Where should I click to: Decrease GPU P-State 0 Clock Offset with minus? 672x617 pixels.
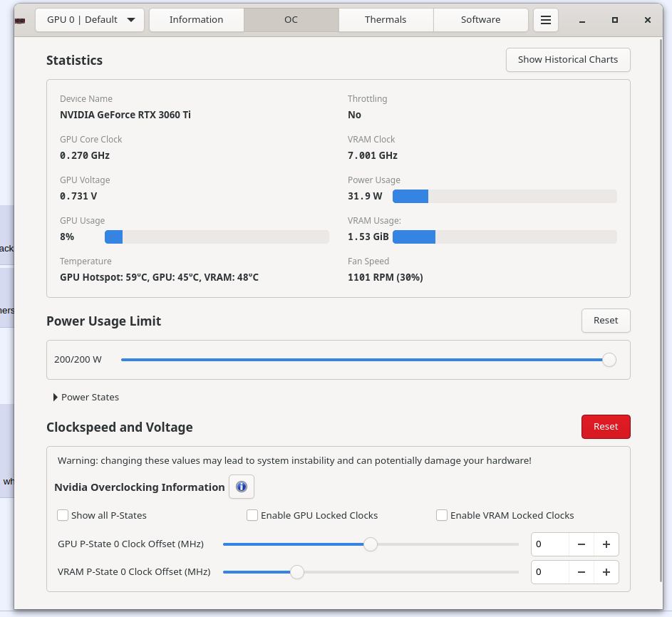tap(581, 544)
